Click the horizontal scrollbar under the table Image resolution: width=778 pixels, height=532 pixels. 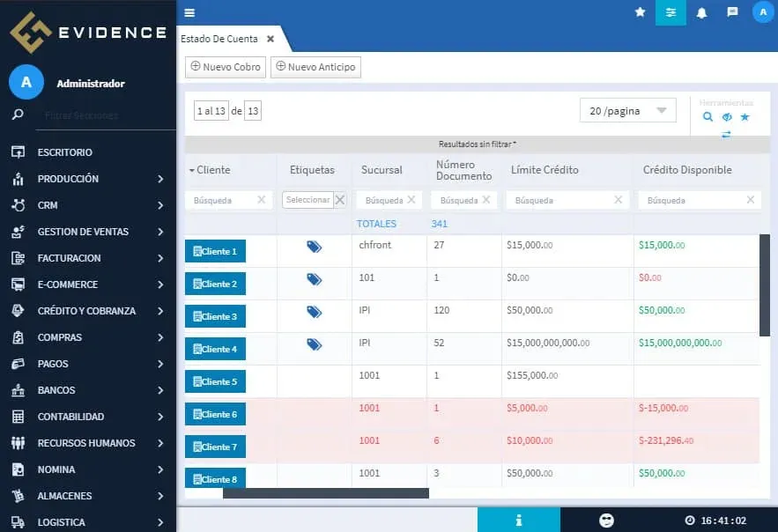(x=325, y=493)
